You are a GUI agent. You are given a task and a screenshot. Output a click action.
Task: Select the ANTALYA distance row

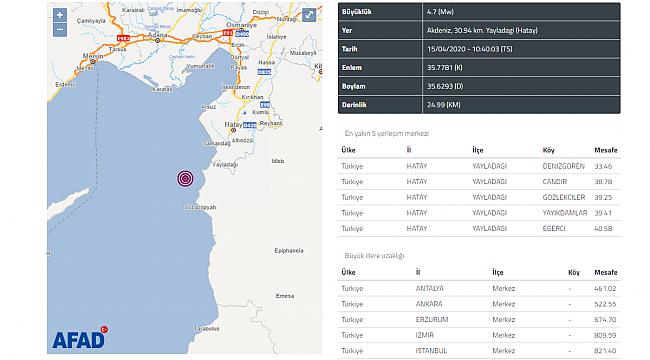pyautogui.click(x=479, y=288)
